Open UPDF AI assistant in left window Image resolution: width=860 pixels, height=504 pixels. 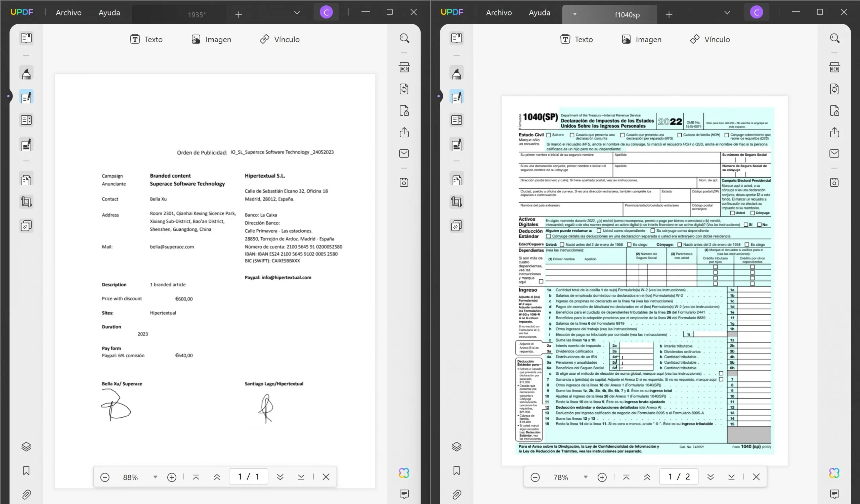click(x=404, y=473)
